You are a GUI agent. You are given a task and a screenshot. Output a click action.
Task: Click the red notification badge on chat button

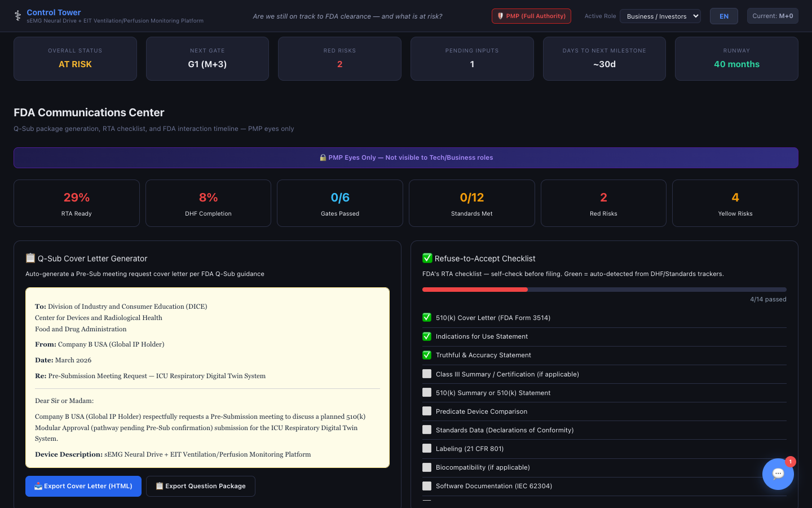coord(791,462)
